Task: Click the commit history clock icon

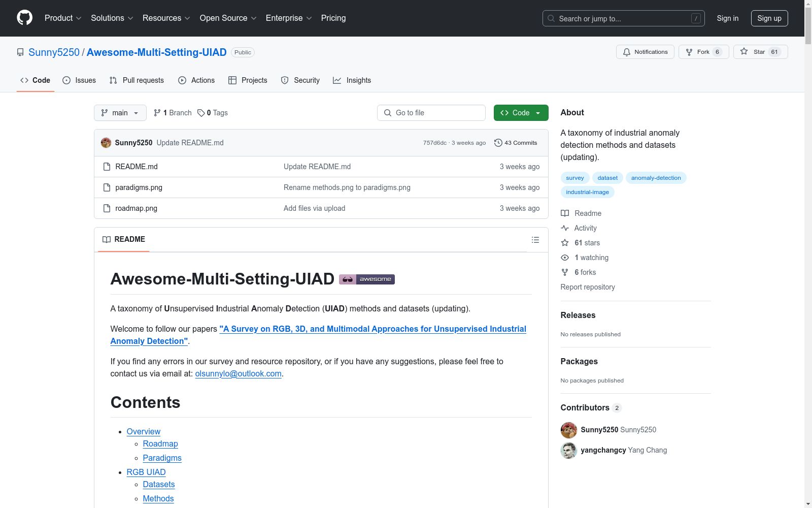Action: 498,143
